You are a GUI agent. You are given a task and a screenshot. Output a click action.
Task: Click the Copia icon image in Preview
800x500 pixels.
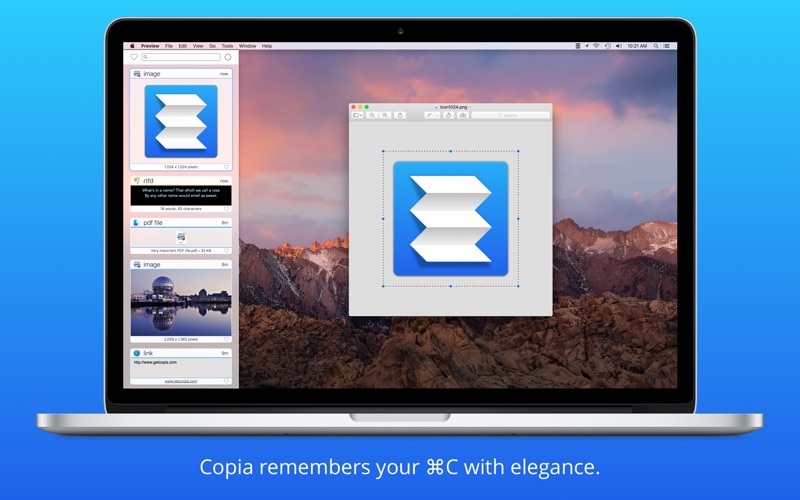(x=451, y=219)
